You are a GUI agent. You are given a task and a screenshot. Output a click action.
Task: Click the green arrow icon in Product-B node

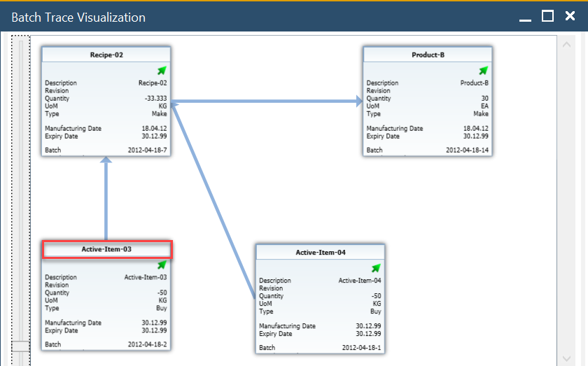click(483, 70)
